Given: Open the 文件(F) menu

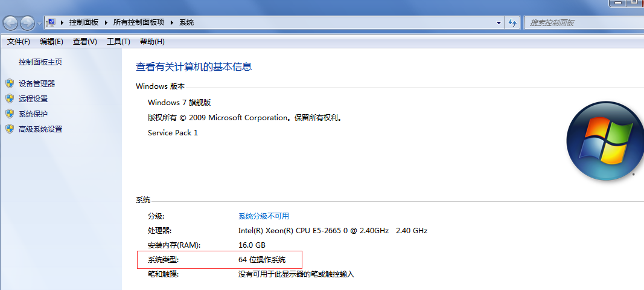Looking at the screenshot, I should click(x=19, y=42).
